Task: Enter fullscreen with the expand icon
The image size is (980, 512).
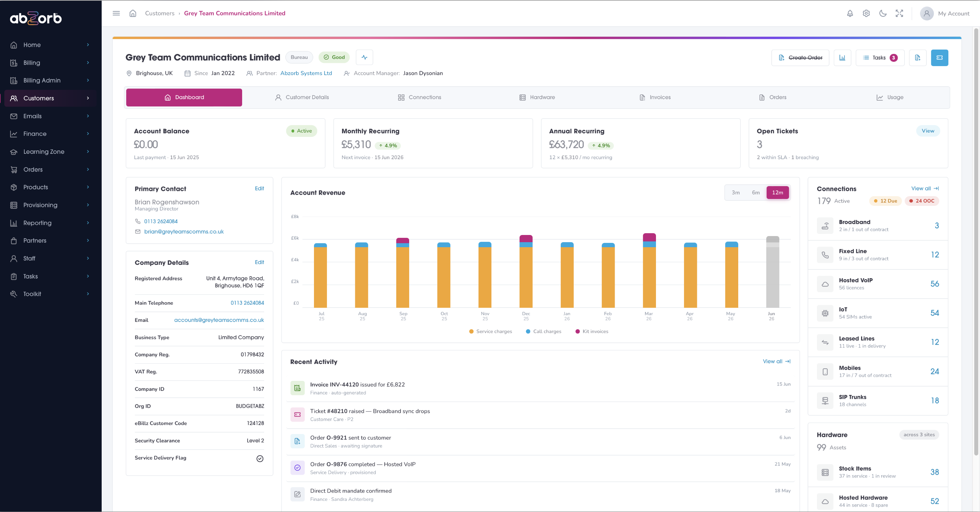Action: point(899,13)
